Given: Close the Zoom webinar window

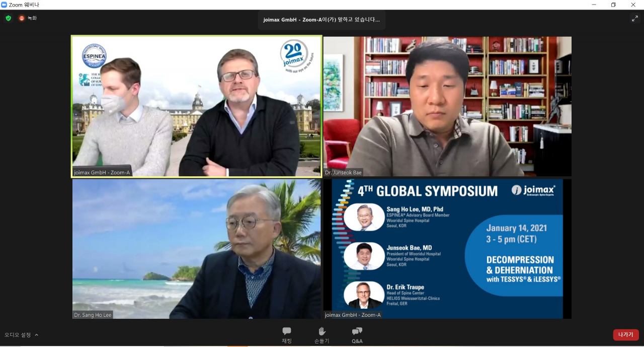Looking at the screenshot, I should pos(633,5).
